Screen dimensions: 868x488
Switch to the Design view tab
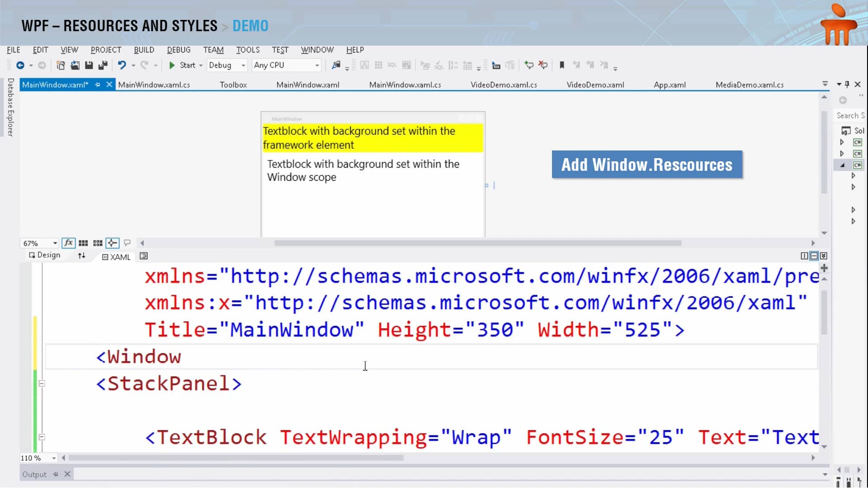coord(45,255)
